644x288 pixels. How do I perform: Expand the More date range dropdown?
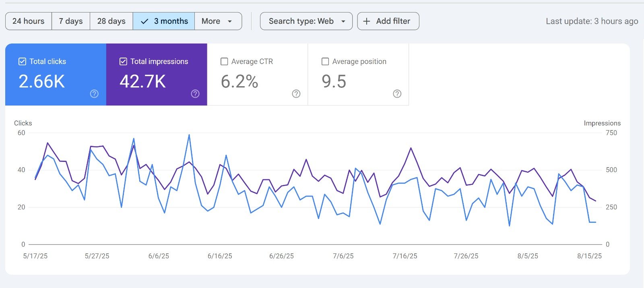pyautogui.click(x=218, y=21)
